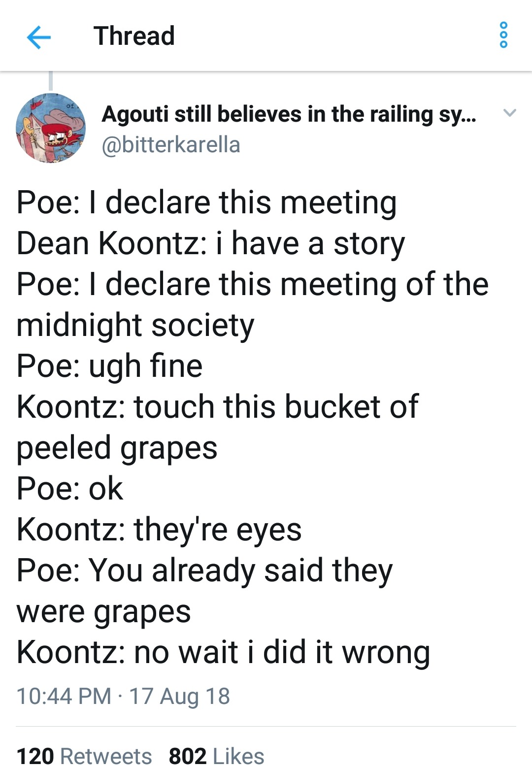
Task: Tap the back arrow in header
Action: pyautogui.click(x=39, y=37)
